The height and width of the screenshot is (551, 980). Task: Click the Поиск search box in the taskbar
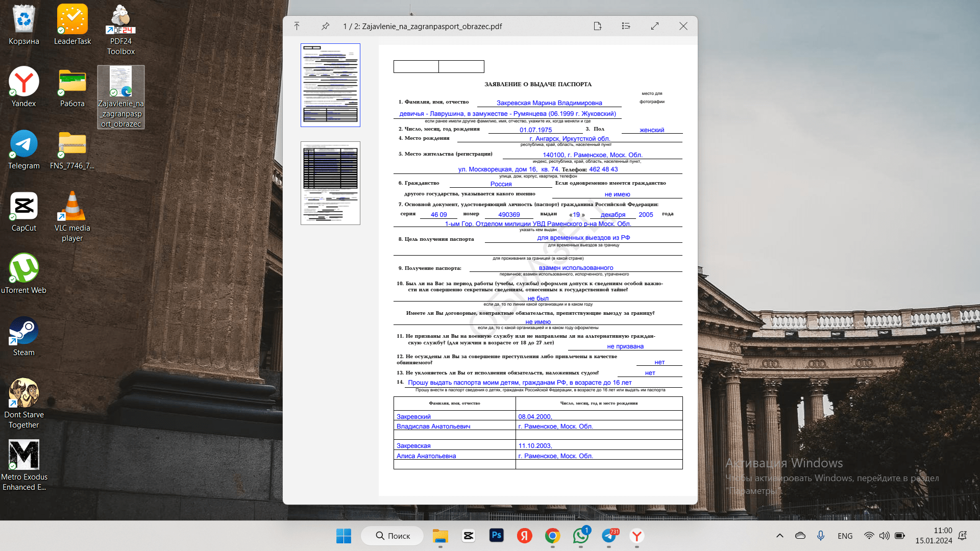[x=392, y=536]
